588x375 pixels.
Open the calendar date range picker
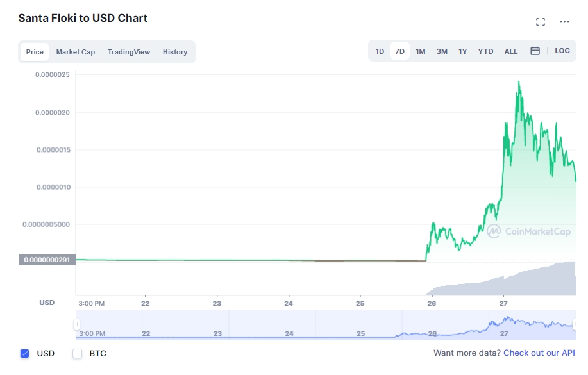point(535,51)
